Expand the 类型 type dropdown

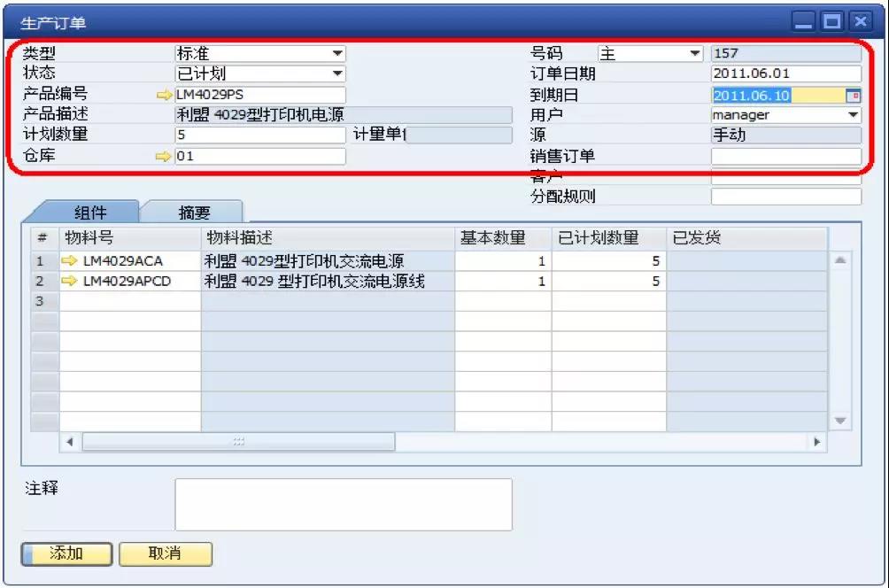click(337, 54)
